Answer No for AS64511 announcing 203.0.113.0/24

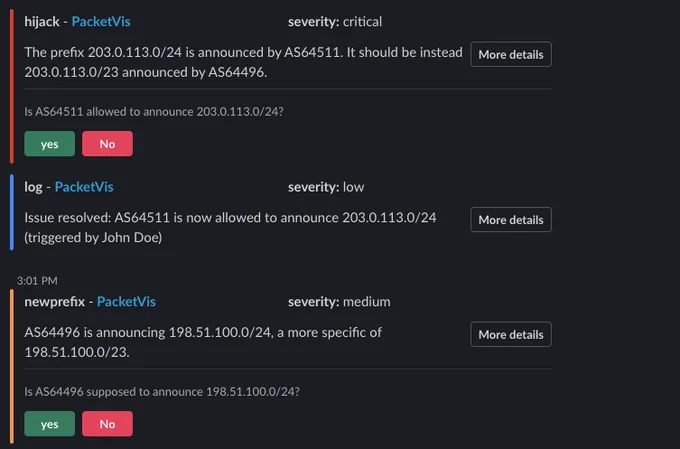coord(108,144)
